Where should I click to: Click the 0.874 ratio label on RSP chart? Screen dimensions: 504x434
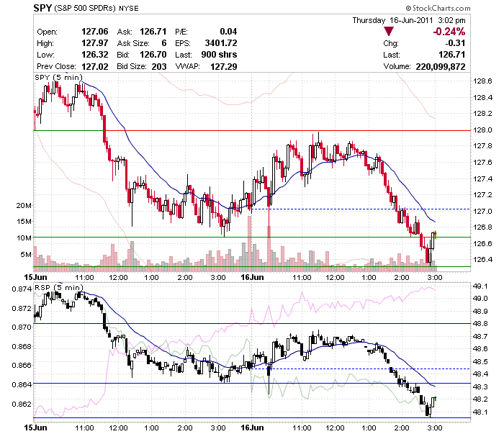[x=22, y=289]
